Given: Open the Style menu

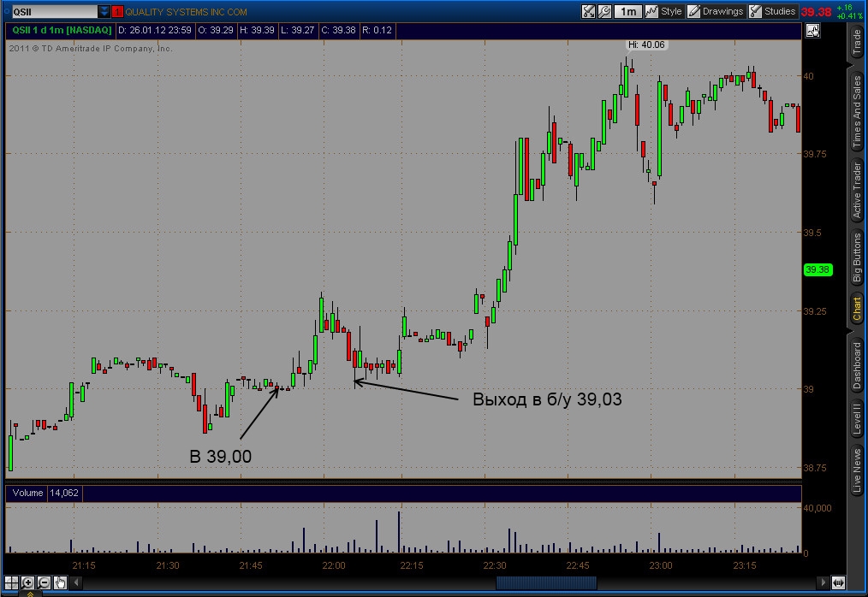Looking at the screenshot, I should [663, 11].
